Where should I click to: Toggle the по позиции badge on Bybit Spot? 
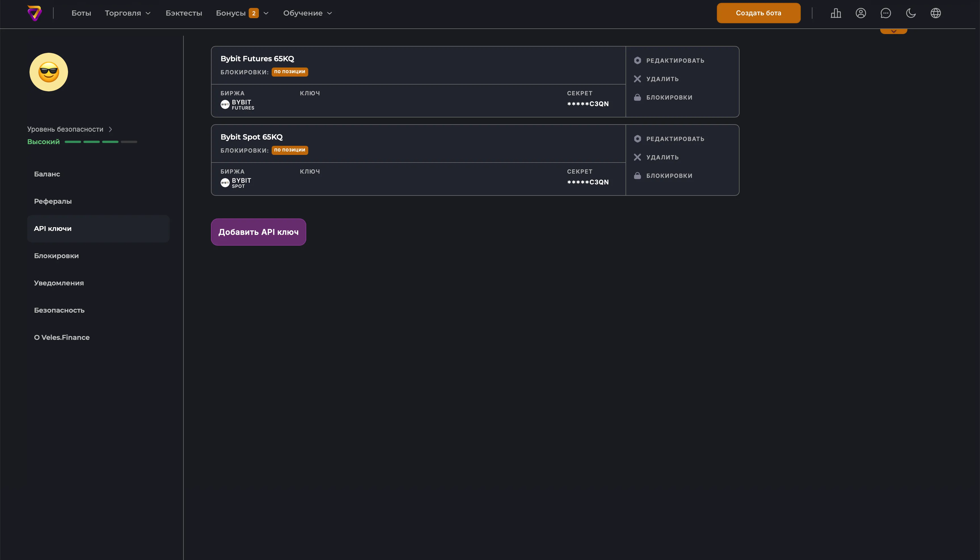290,150
